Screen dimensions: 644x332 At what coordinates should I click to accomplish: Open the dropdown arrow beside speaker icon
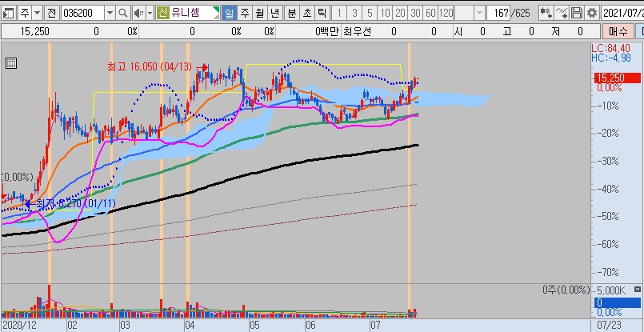149,14
